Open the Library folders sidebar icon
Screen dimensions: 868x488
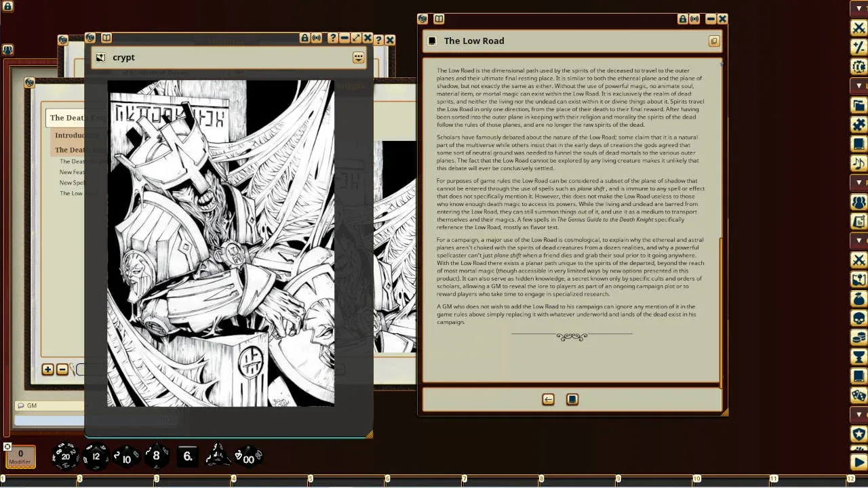click(x=859, y=105)
